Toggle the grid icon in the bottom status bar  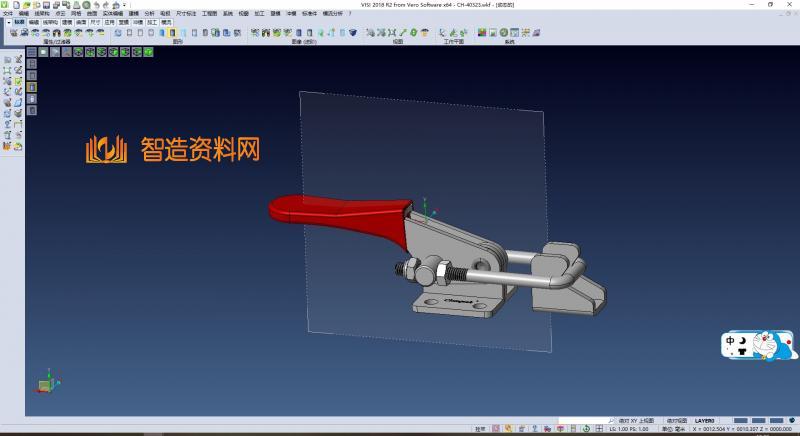tap(599, 429)
